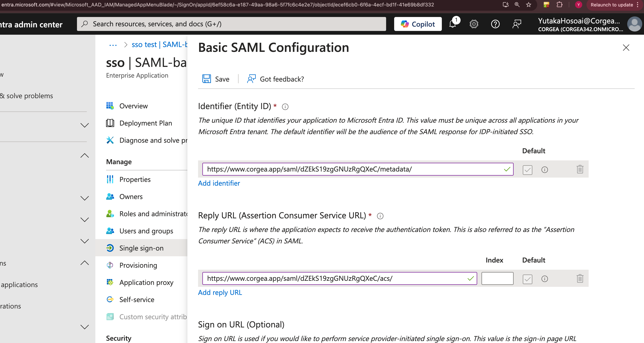Expand the left nav section below solve problems
The image size is (644, 343).
click(x=85, y=125)
